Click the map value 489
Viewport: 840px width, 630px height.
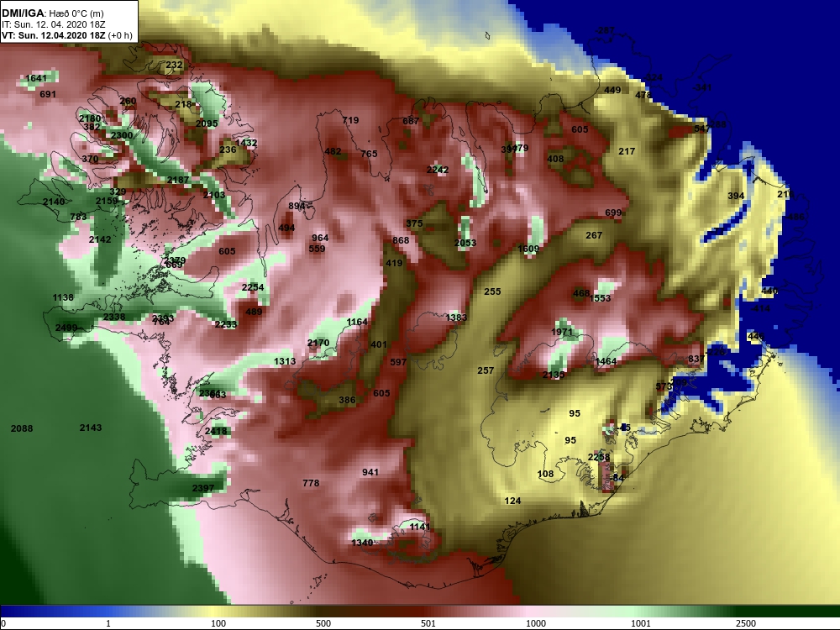254,312
